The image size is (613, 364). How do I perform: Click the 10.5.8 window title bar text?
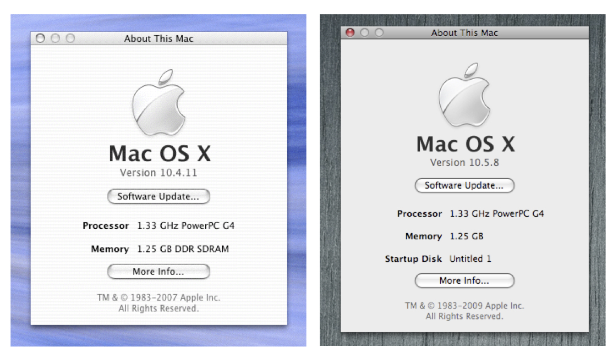(x=464, y=33)
